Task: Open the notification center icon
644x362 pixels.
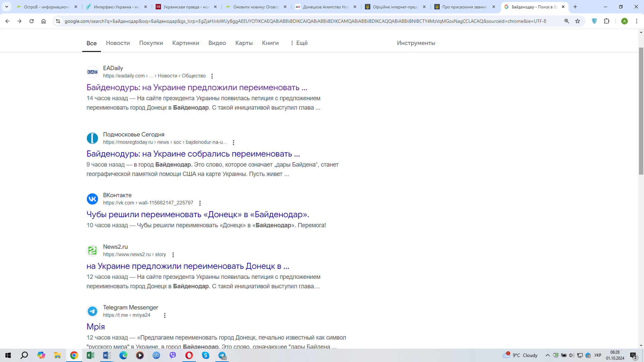Action: coord(634,356)
